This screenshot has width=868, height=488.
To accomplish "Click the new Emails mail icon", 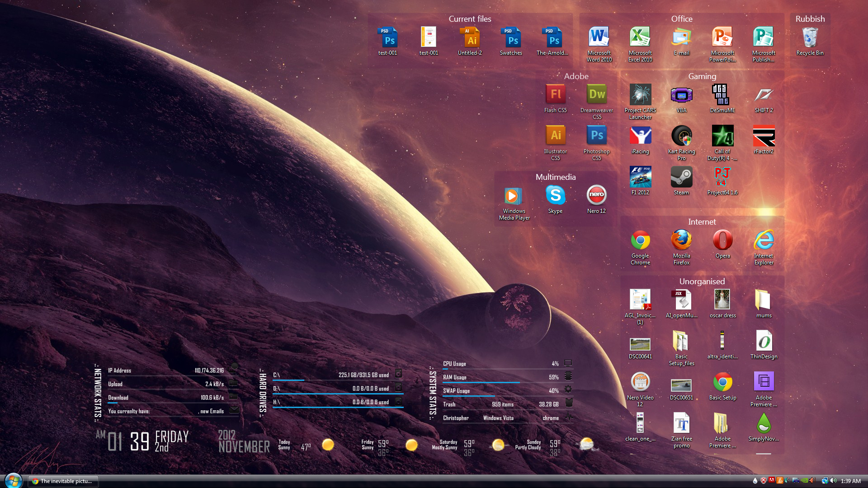I will [x=234, y=410].
